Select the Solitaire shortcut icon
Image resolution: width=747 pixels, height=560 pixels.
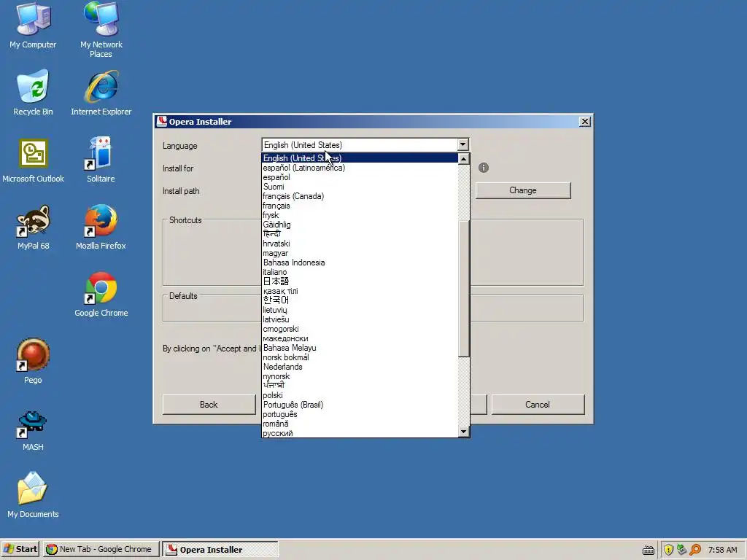101,160
